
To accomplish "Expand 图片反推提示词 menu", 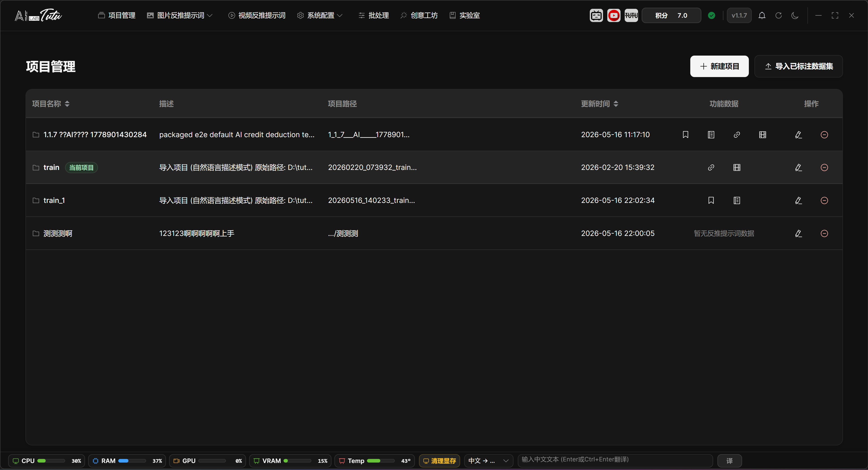I will tap(180, 16).
